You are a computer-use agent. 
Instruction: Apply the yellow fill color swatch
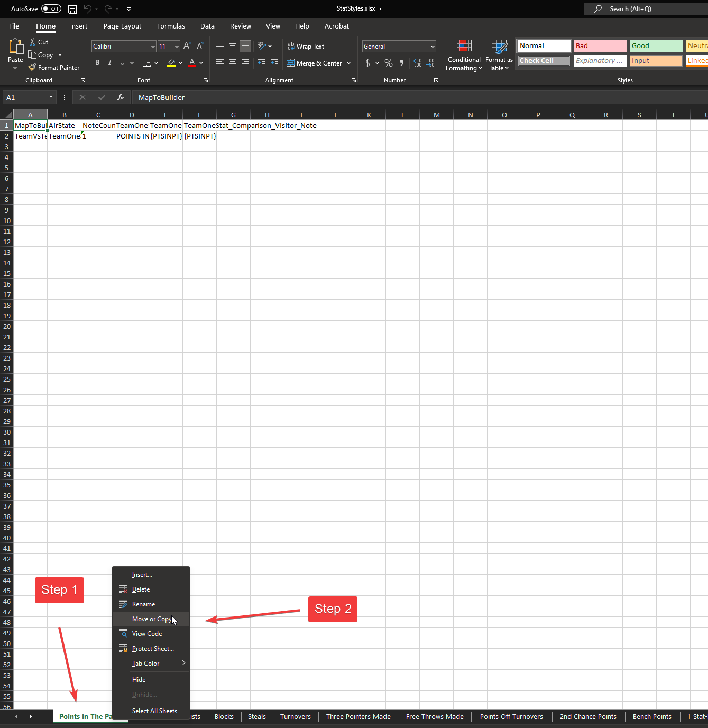171,63
